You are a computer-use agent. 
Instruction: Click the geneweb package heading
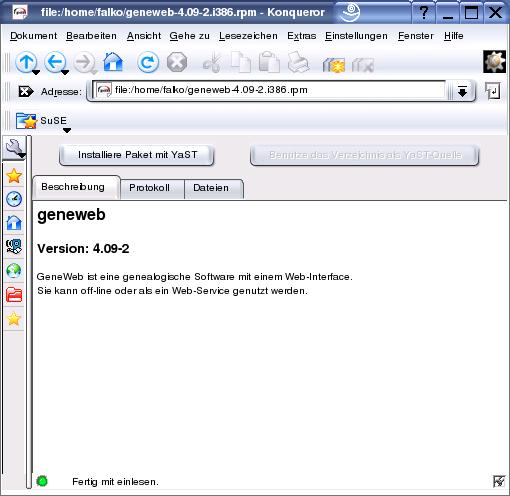point(71,215)
